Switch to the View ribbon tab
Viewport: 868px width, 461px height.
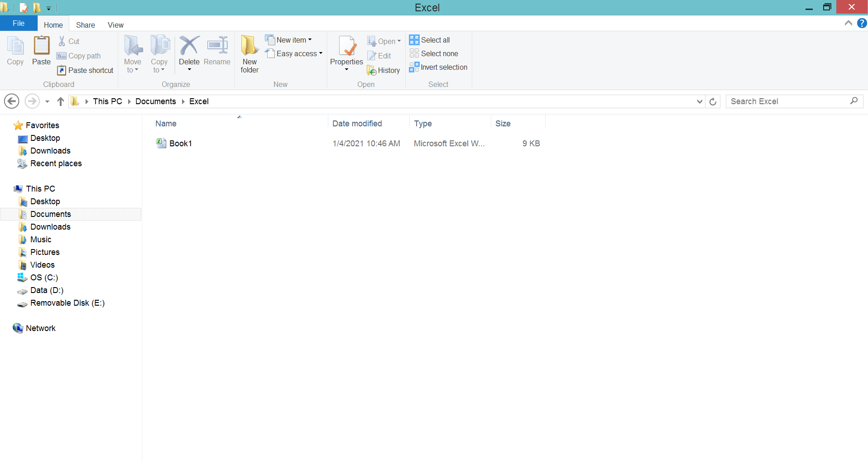coord(115,25)
